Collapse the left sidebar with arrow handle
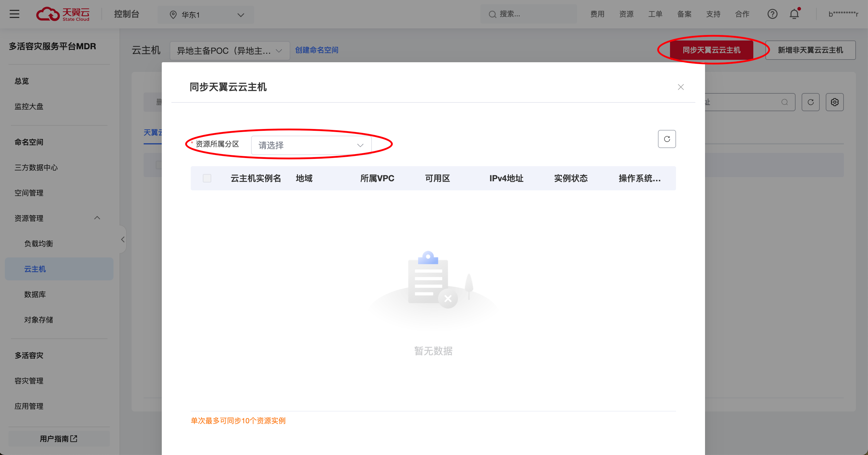The width and height of the screenshot is (868, 455). click(123, 240)
